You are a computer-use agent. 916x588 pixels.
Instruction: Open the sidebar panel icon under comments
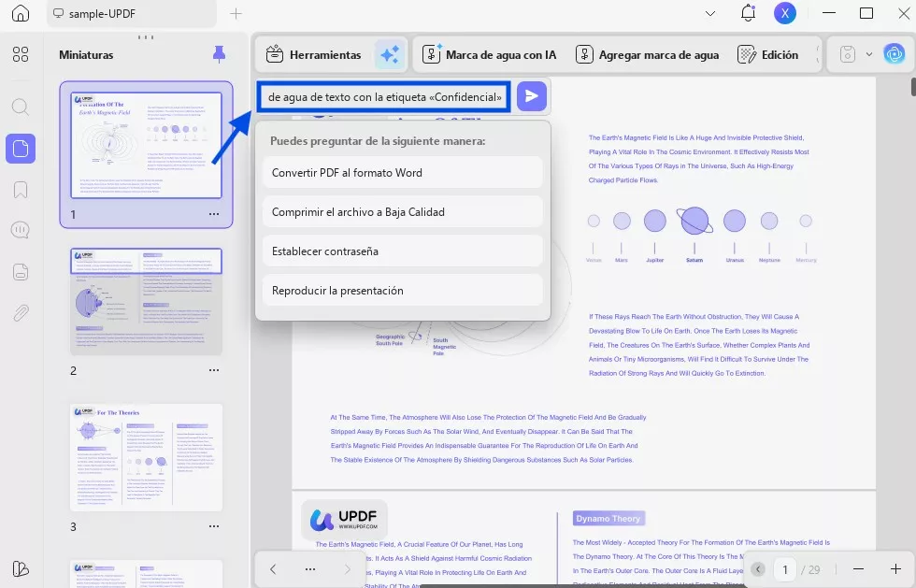click(21, 272)
